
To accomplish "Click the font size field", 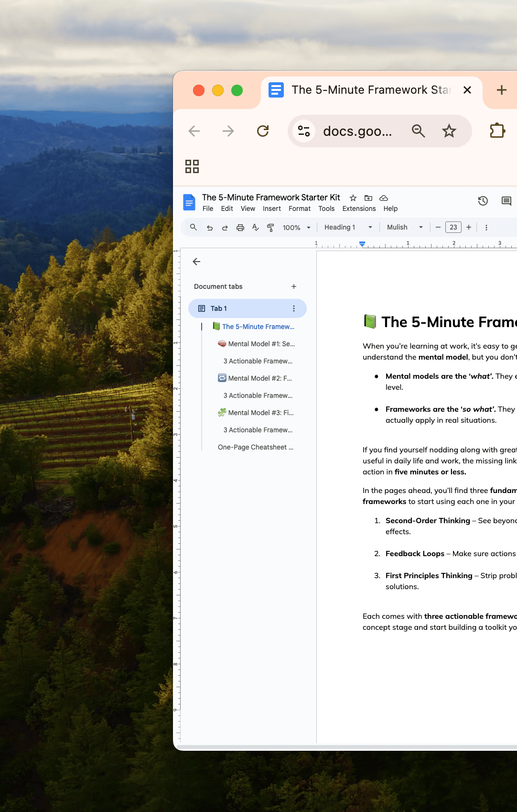I will 453,228.
